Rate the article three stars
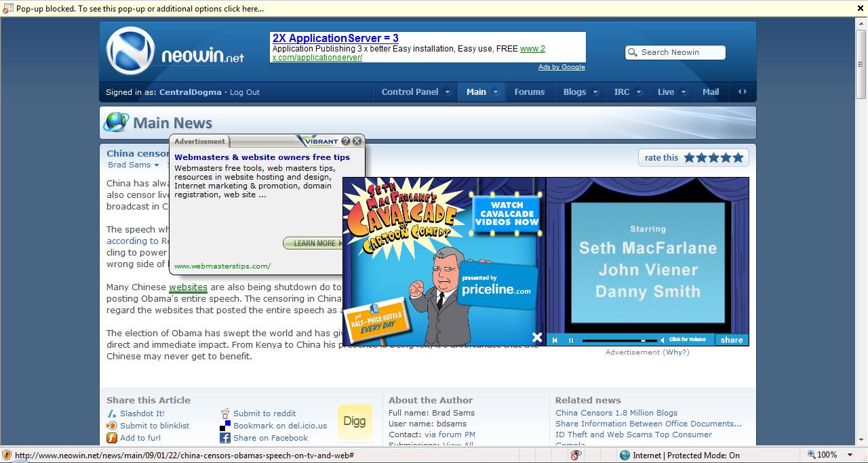This screenshot has height=463, width=868. click(714, 158)
